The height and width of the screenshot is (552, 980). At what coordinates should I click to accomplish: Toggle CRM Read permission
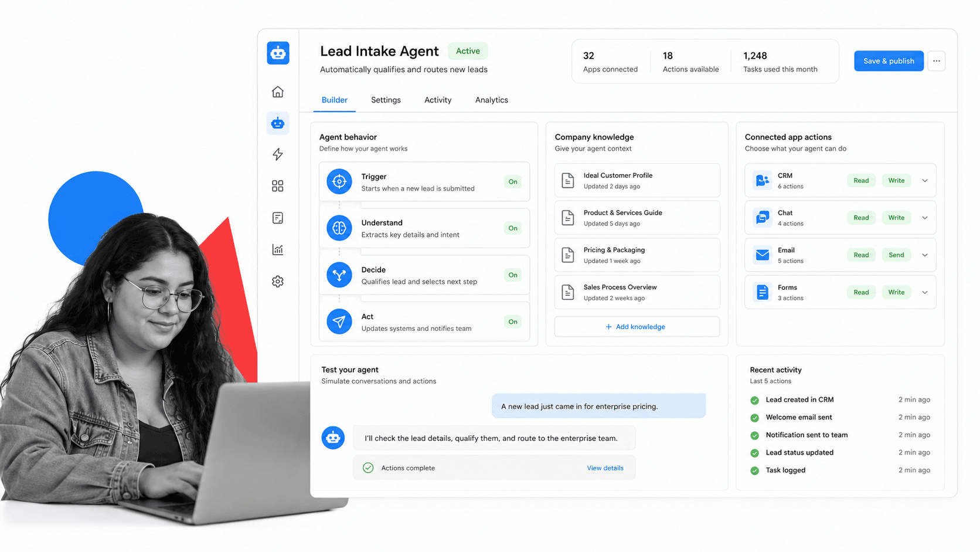pos(861,181)
